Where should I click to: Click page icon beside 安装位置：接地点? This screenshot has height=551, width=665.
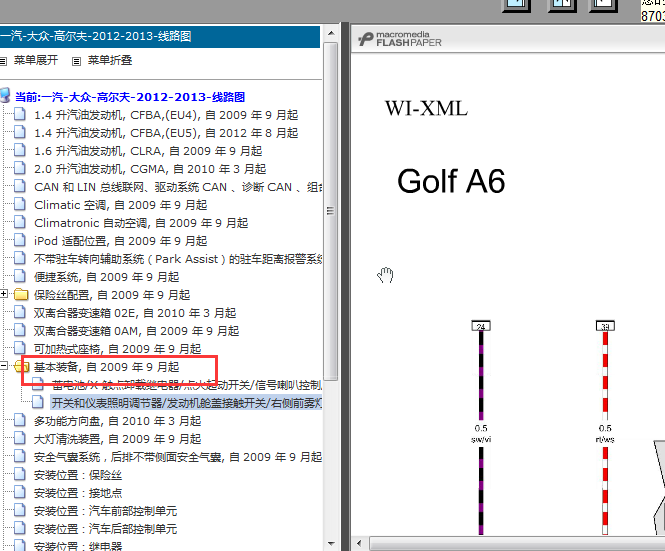click(x=20, y=492)
